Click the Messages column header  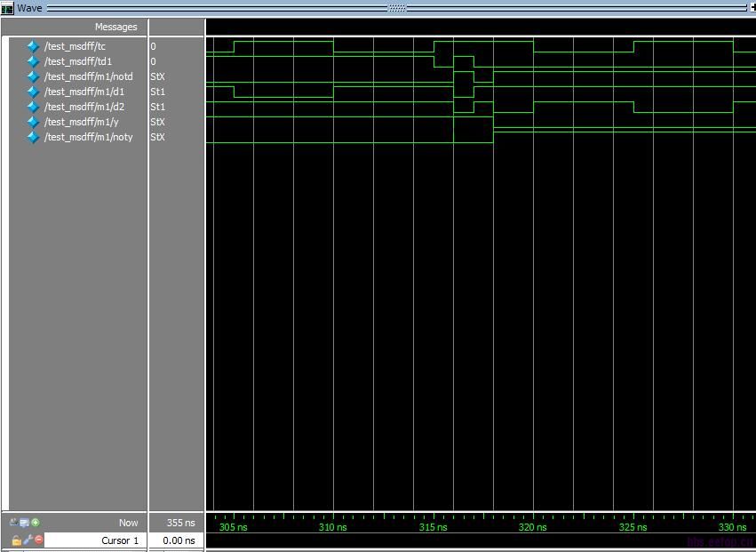pyautogui.click(x=115, y=27)
